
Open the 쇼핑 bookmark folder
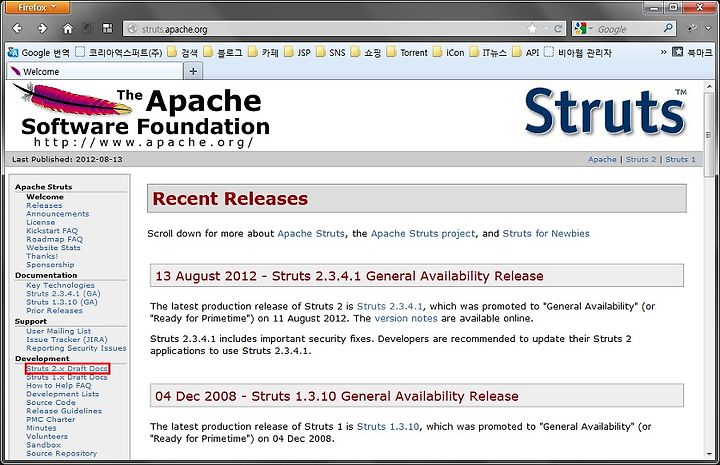[366, 52]
